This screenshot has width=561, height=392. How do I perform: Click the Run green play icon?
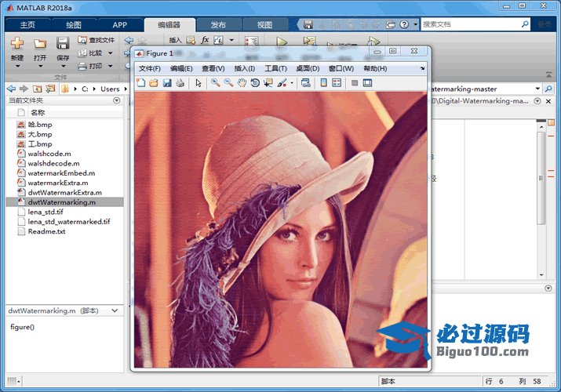282,42
